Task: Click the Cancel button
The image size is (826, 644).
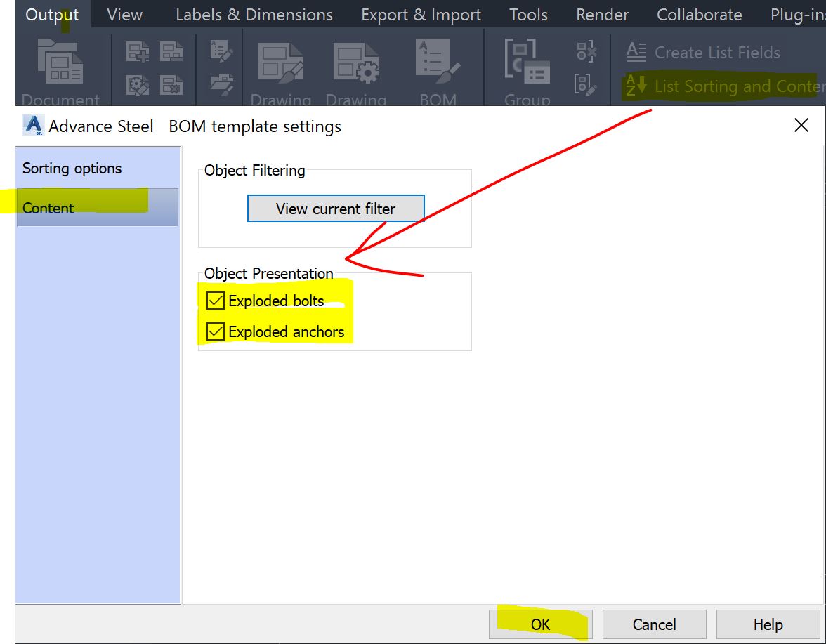Action: [x=655, y=624]
